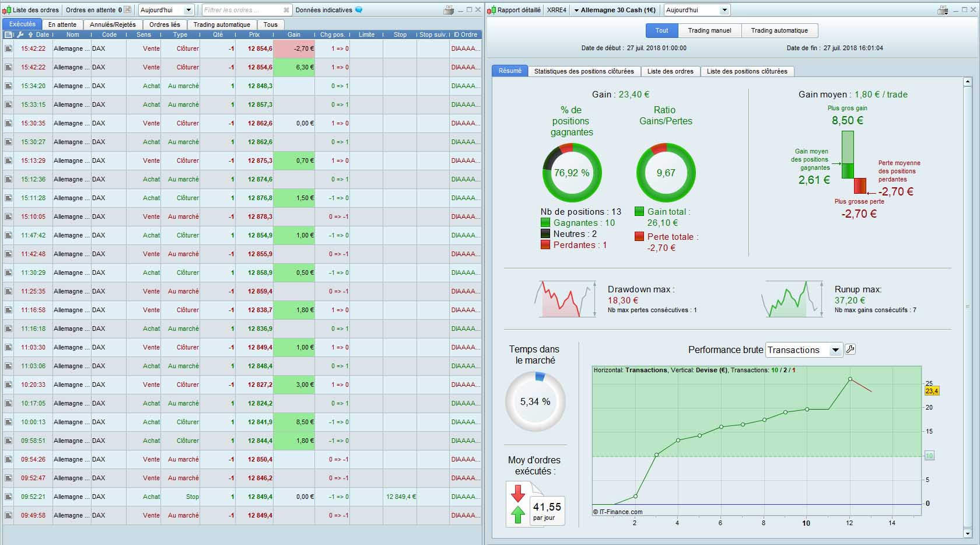Sort orders by the Prix column header
This screenshot has width=980, height=545.
[x=254, y=34]
